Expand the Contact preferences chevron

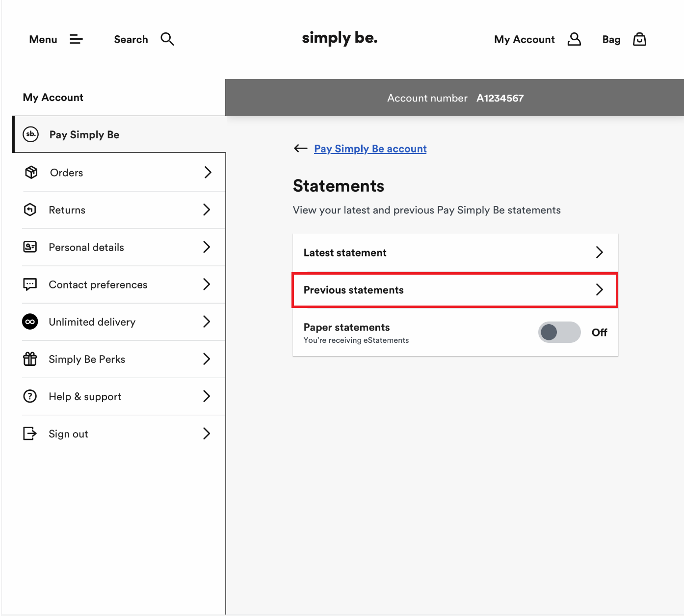207,284
